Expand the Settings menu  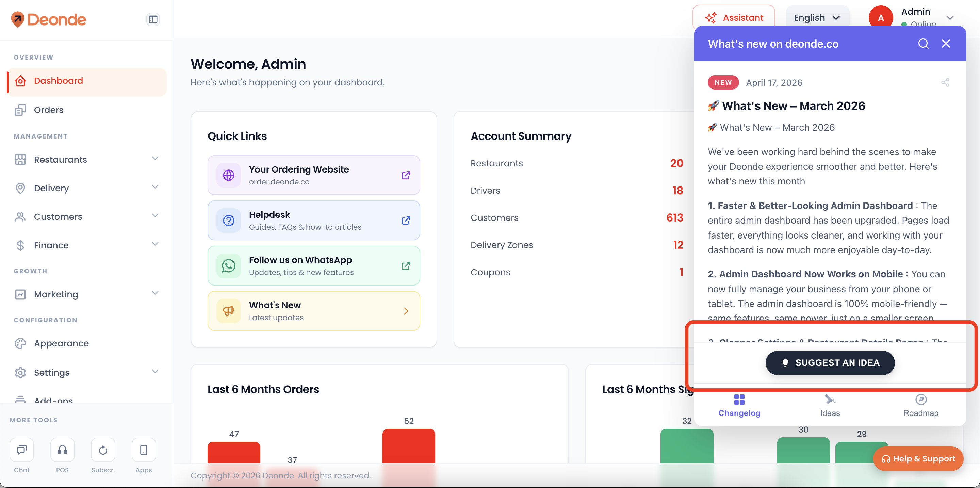87,372
